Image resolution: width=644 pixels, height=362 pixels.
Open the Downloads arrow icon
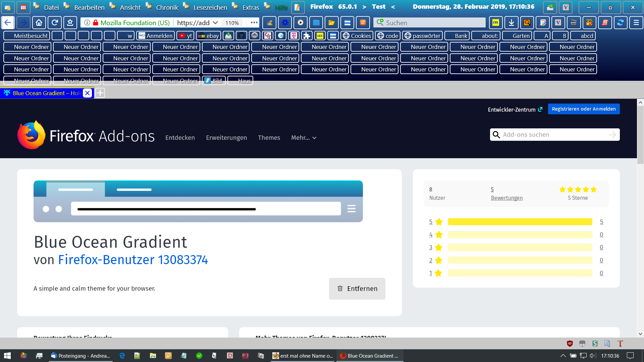(511, 23)
